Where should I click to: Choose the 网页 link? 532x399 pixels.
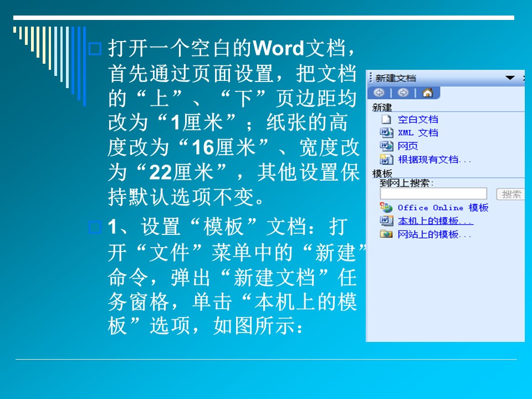tap(408, 146)
